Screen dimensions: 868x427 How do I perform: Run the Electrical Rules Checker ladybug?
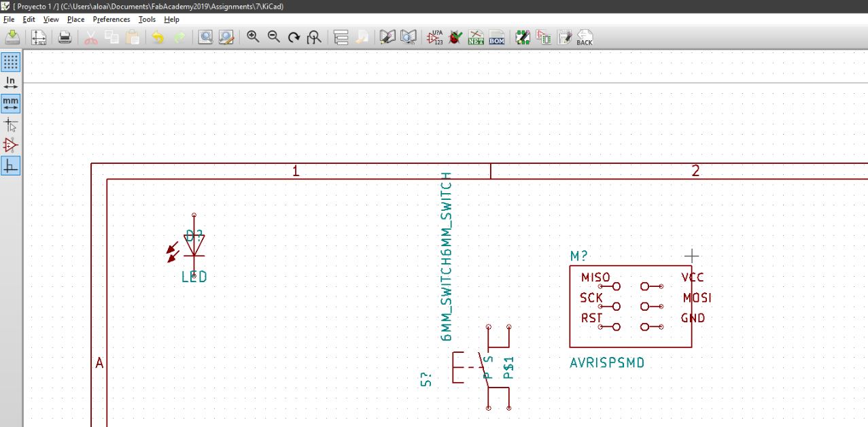455,37
